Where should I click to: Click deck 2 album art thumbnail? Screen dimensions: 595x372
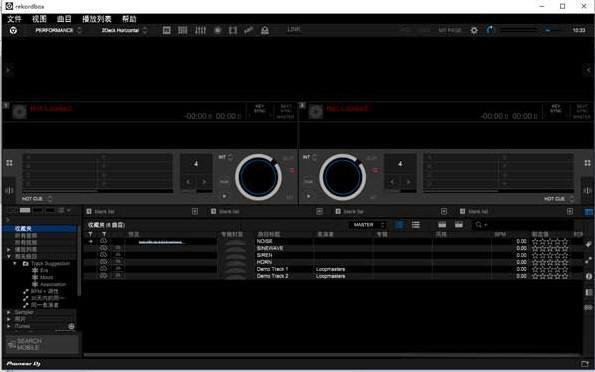point(315,112)
